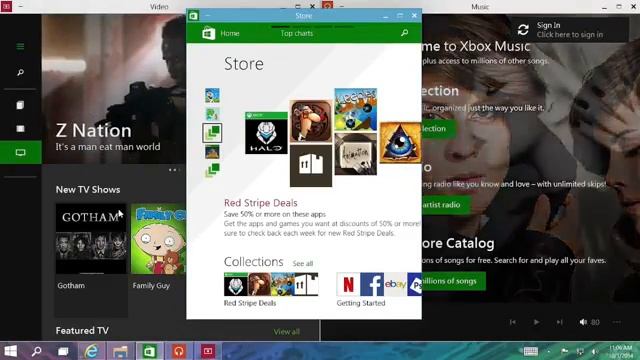Select fourth spotlight thumbnail in Store

pyautogui.click(x=212, y=152)
